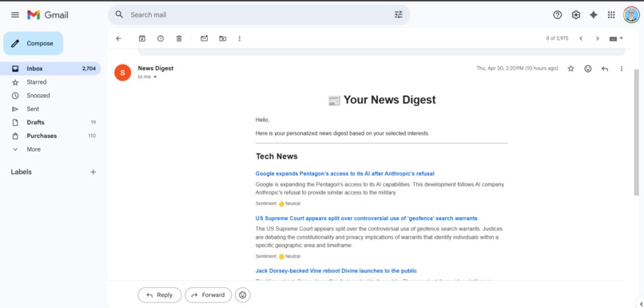Archive this email
The image size is (644, 308).
pos(141,38)
